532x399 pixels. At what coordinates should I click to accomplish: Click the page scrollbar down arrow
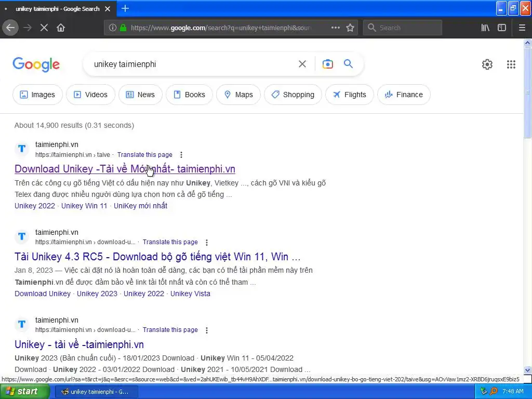click(x=527, y=370)
